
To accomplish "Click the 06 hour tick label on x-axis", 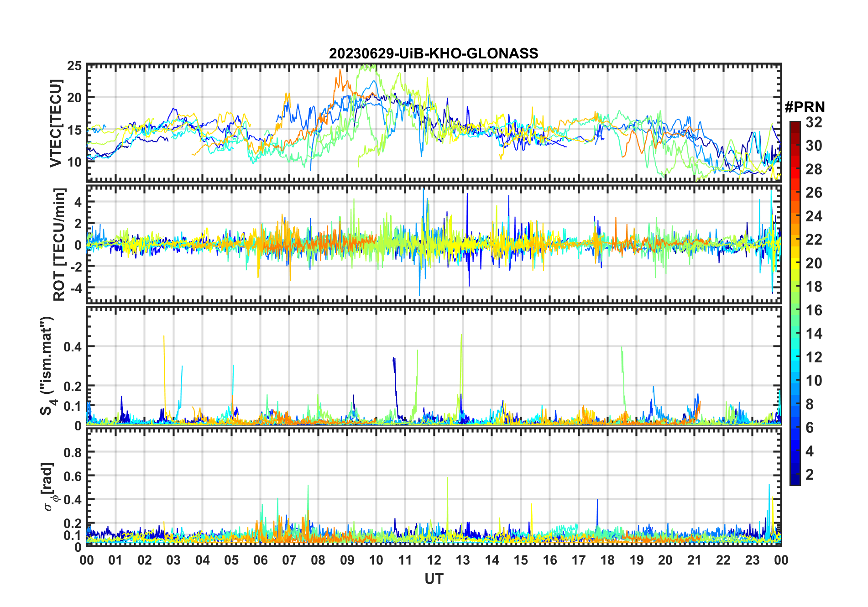I will point(260,560).
